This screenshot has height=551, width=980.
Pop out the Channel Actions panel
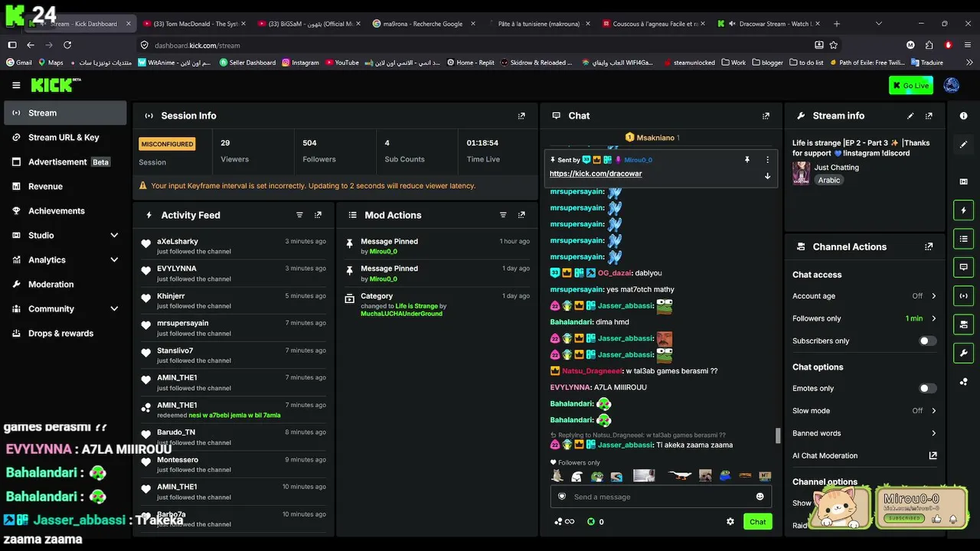pyautogui.click(x=929, y=247)
